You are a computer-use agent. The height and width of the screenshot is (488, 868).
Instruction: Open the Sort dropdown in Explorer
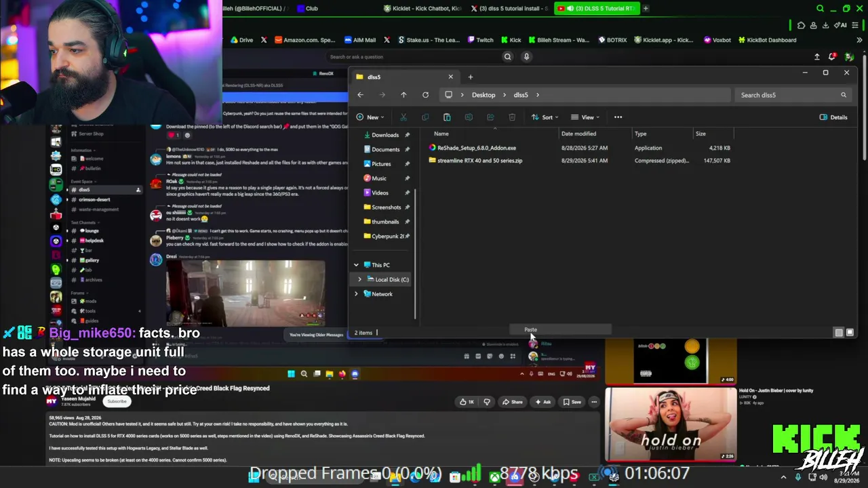point(545,117)
